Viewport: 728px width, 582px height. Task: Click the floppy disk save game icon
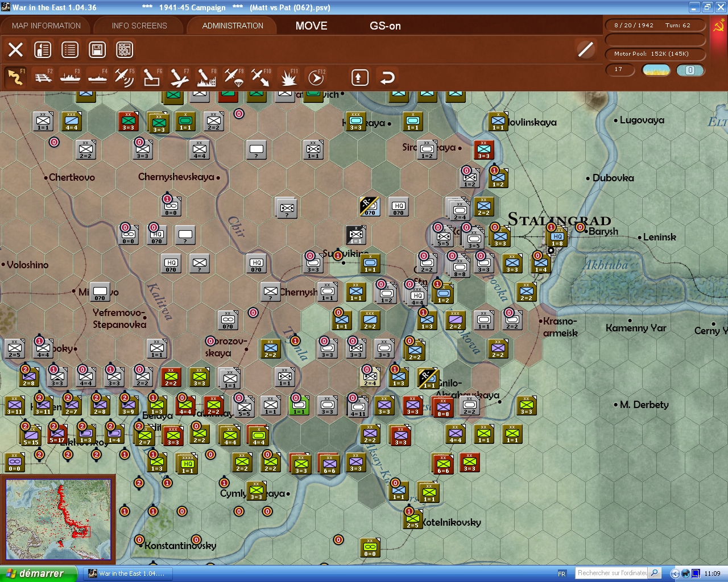coord(97,49)
